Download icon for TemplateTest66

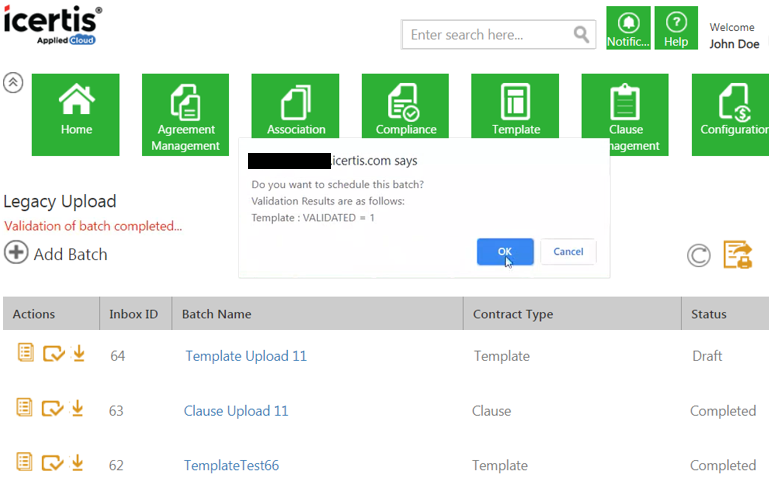click(x=77, y=463)
